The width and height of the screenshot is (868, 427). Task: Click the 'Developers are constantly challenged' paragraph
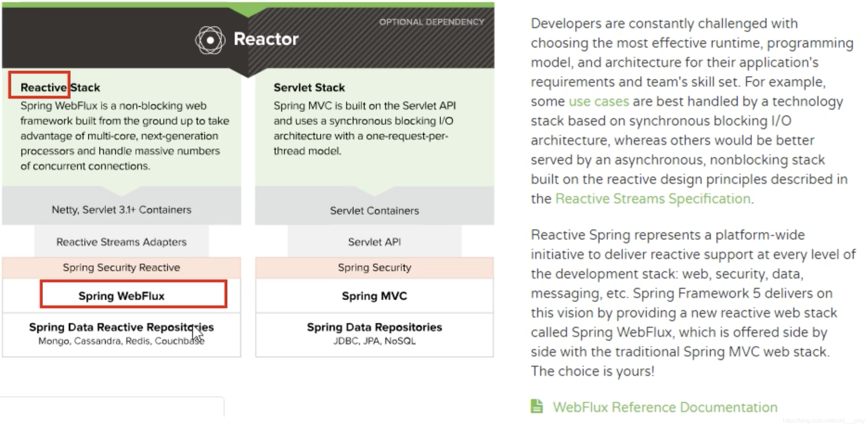692,111
